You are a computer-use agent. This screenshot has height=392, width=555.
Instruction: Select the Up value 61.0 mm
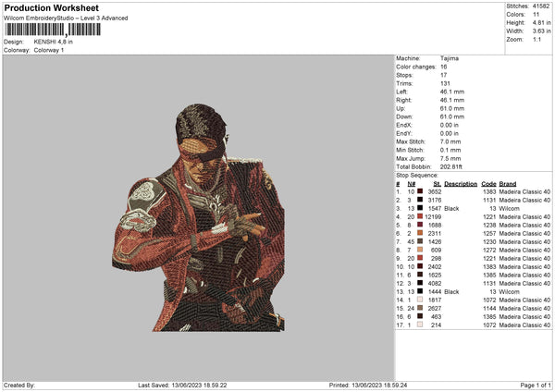click(452, 108)
